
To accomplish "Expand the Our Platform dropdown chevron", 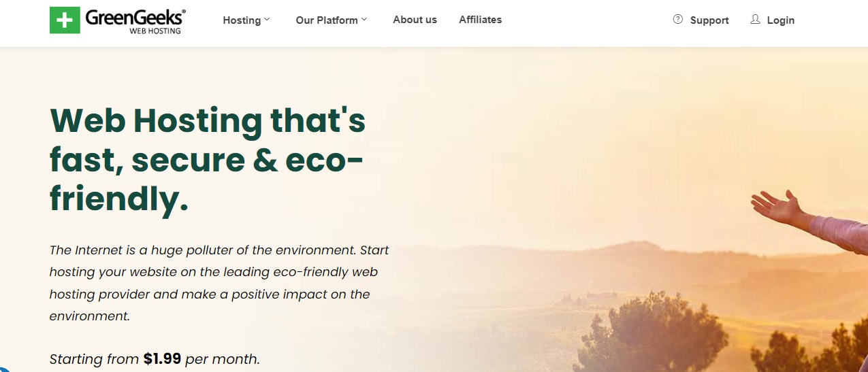I will tap(364, 20).
